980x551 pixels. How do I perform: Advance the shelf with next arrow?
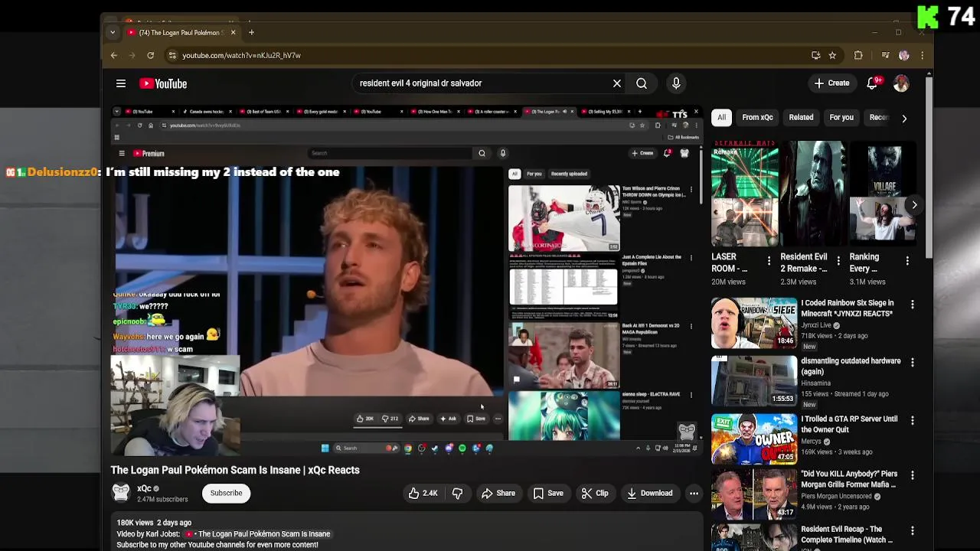pyautogui.click(x=914, y=205)
